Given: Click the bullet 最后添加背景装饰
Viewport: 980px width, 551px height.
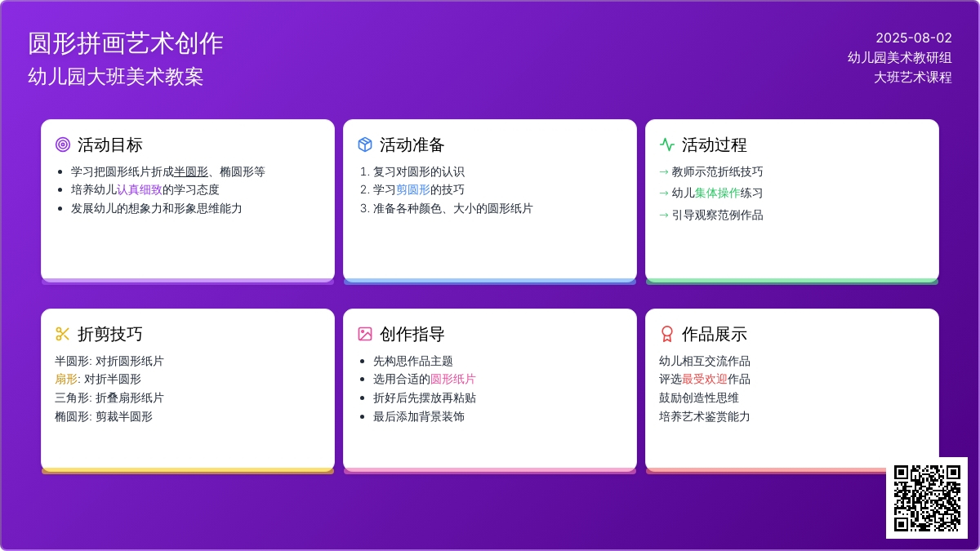Looking at the screenshot, I should point(419,416).
